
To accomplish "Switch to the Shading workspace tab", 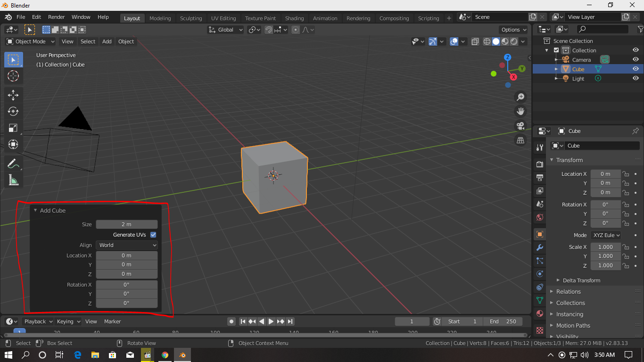I will (294, 18).
